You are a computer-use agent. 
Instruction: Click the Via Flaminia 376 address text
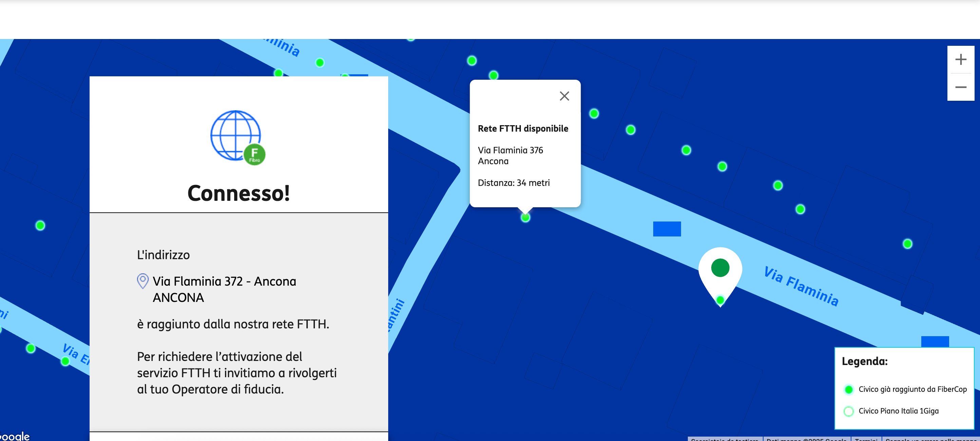[510, 150]
